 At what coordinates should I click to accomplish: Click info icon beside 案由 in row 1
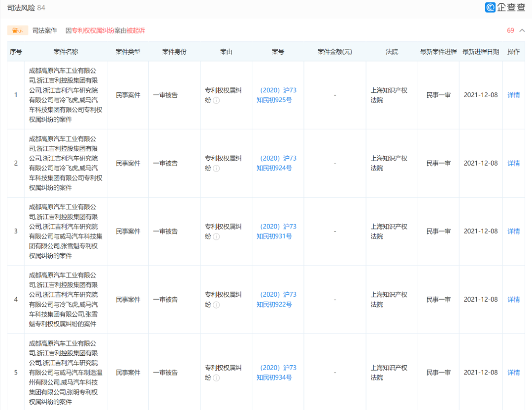click(216, 101)
